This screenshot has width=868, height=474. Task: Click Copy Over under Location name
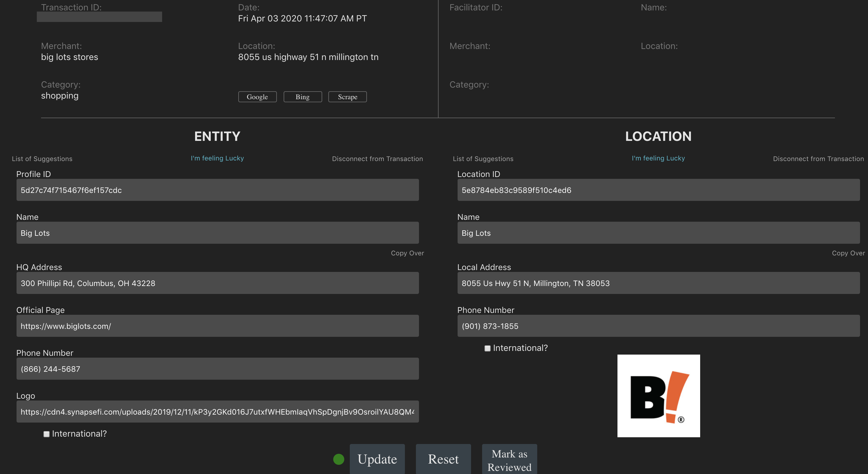(x=848, y=253)
